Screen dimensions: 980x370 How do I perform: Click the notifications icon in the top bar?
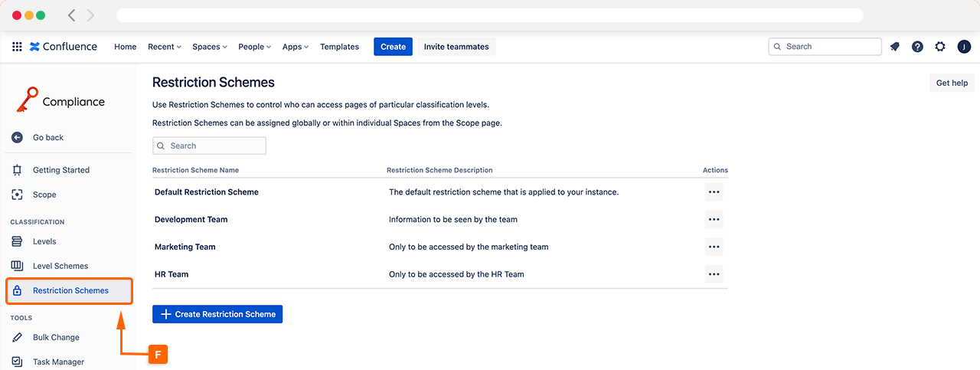[x=894, y=47]
